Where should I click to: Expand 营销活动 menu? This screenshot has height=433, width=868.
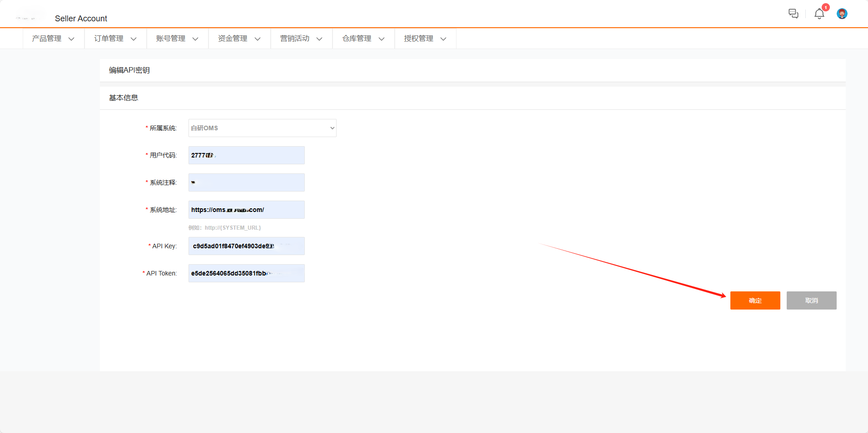tap(301, 39)
